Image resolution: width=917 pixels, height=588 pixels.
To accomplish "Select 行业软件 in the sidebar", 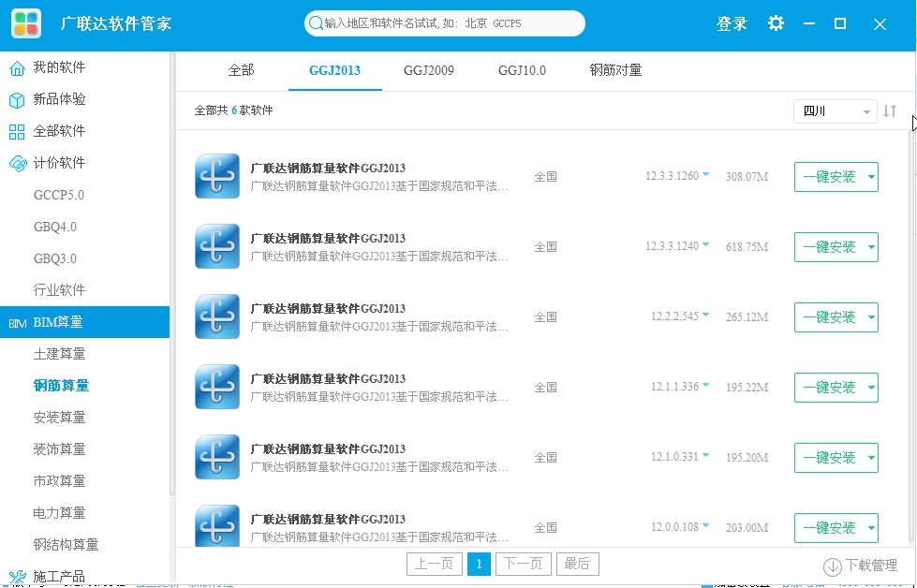I will pyautogui.click(x=59, y=290).
